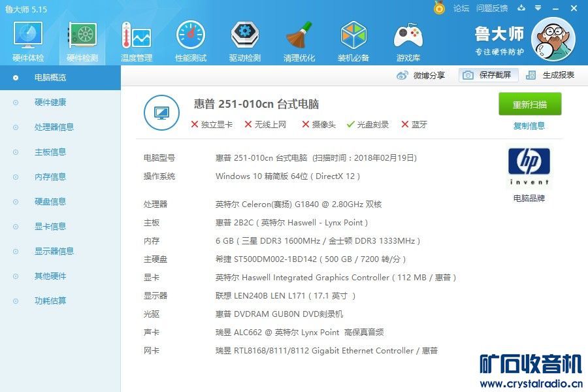Click the HP invent brand logo
Screen dimensions: 588x392
tap(529, 165)
